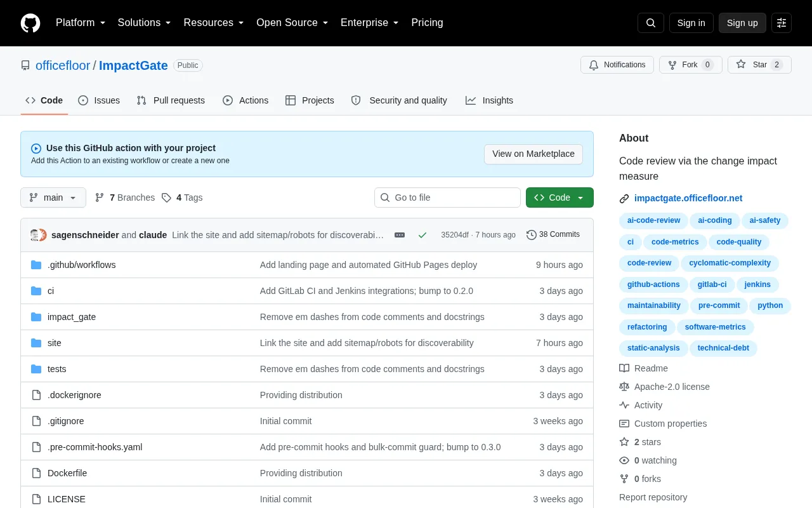Expand the Enterprise menu

coord(370,23)
